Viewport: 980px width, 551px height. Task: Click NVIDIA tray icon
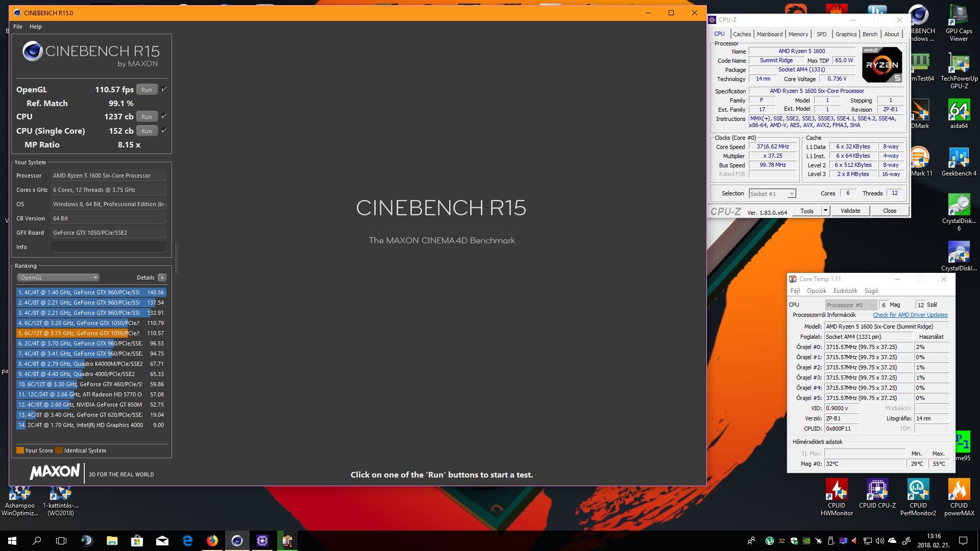tap(806, 541)
